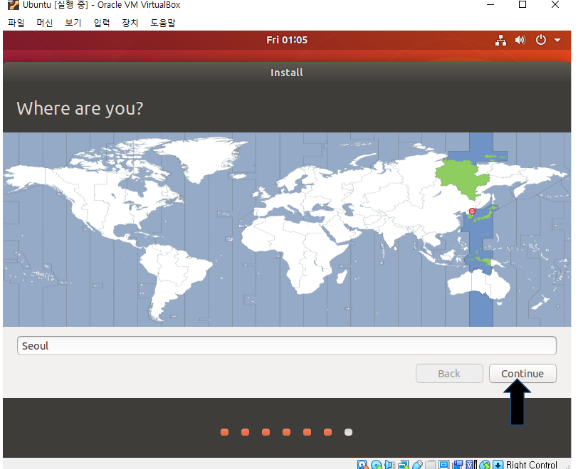Open the 장치 menu
The width and height of the screenshot is (578, 469).
[x=130, y=23]
